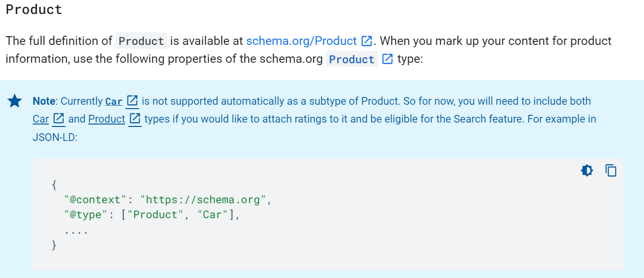Click the "@type" key in the code
The width and height of the screenshot is (644, 278).
(83, 215)
